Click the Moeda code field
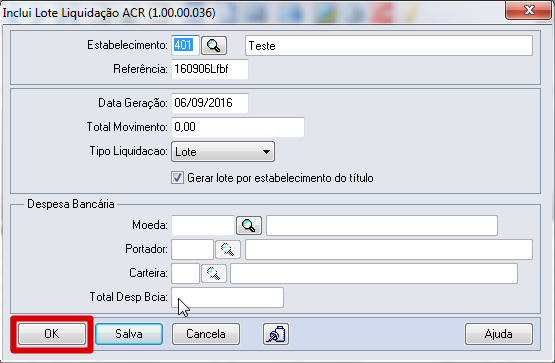This screenshot has width=555, height=363. (x=203, y=225)
